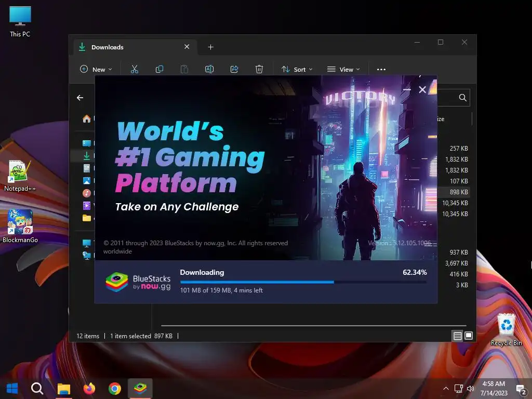This screenshot has width=532, height=399.
Task: Open the Notepad++ desktop shortcut
Action: (20, 176)
